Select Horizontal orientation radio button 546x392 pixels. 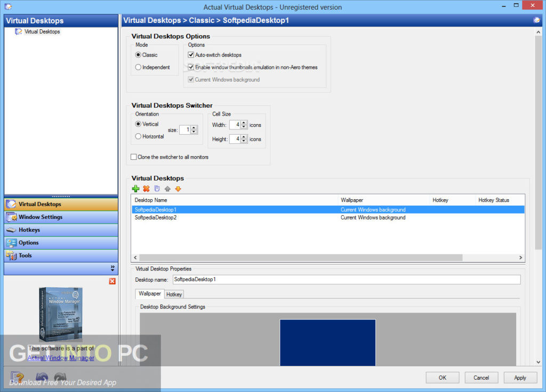point(138,136)
